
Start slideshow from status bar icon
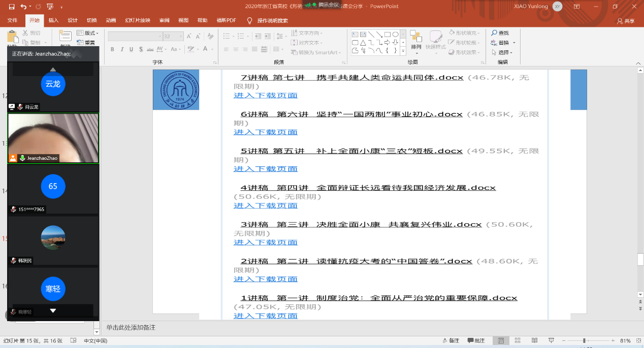pos(551,340)
